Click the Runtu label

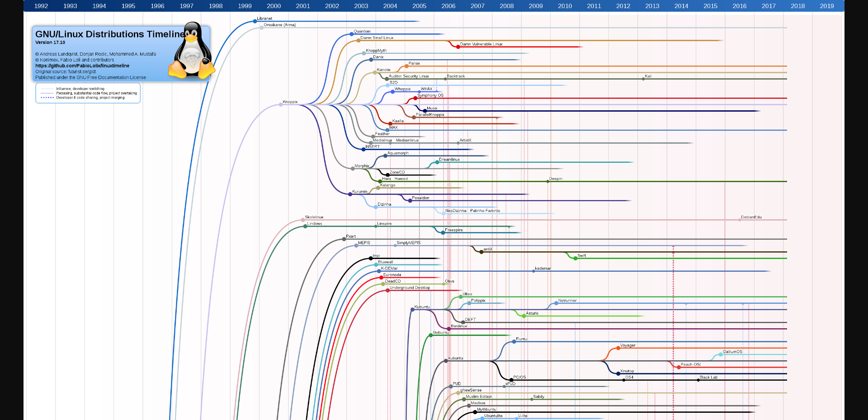521,339
